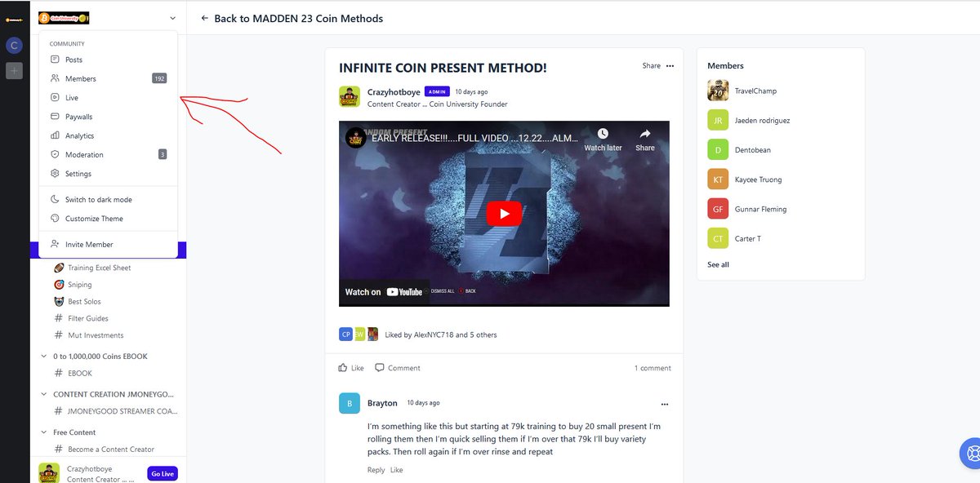Open the help lifebuoy button
980x483 pixels.
[971, 452]
